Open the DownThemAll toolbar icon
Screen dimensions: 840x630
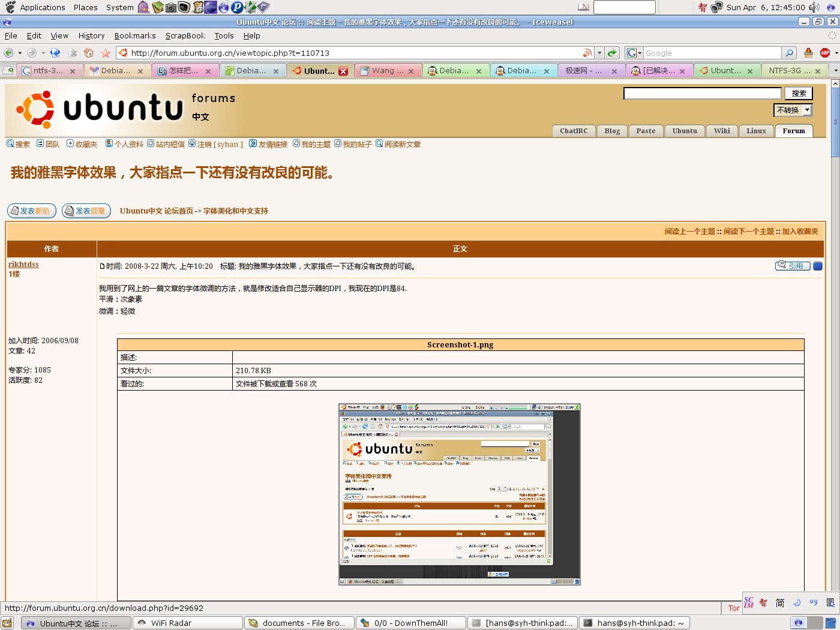pyautogui.click(x=808, y=53)
